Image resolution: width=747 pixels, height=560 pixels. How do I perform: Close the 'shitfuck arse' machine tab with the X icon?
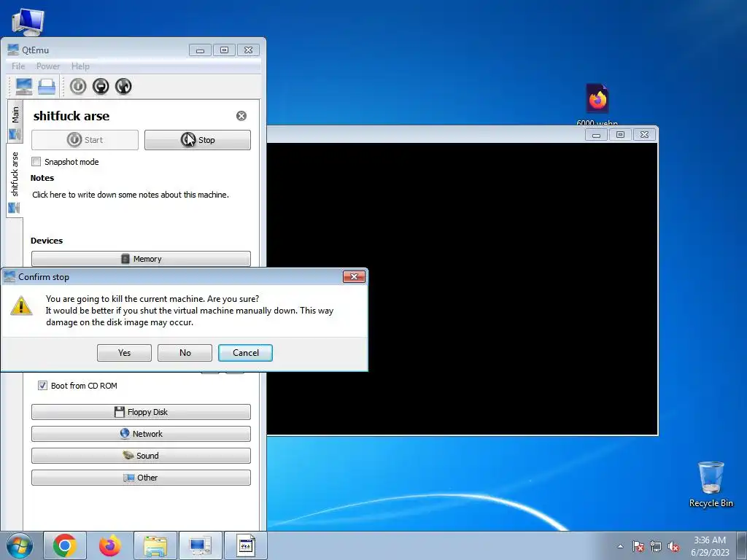(241, 116)
